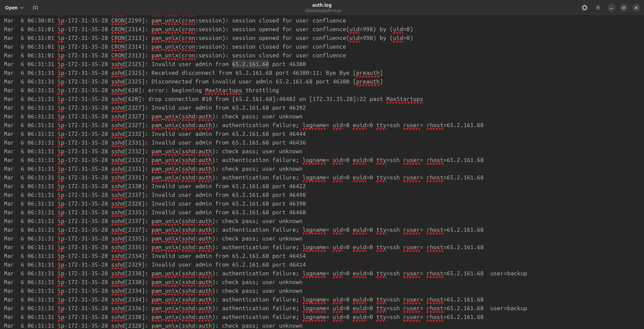
Task: Click the port number 46414
Action: [x=298, y=265]
